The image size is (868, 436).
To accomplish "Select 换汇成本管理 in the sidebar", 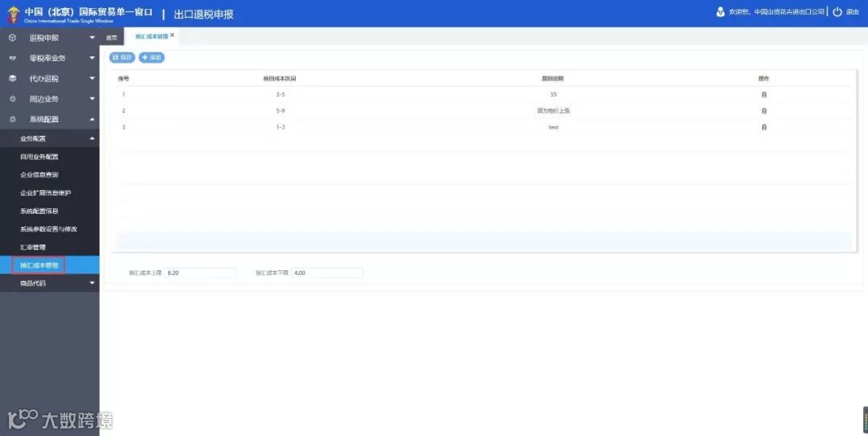I will [39, 265].
